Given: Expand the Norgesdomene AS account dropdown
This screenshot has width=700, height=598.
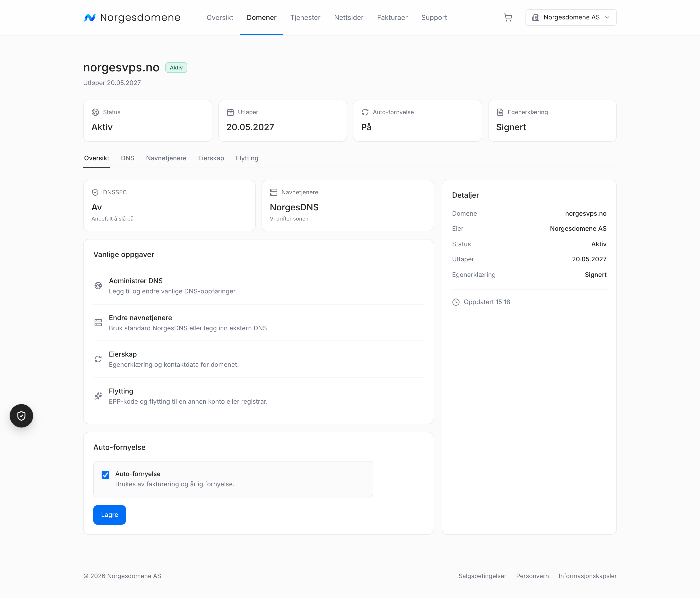Looking at the screenshot, I should pos(571,17).
